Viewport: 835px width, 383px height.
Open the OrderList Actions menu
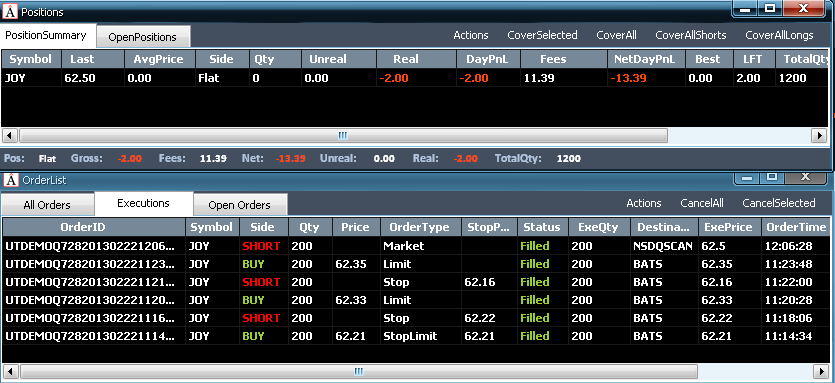click(x=644, y=203)
